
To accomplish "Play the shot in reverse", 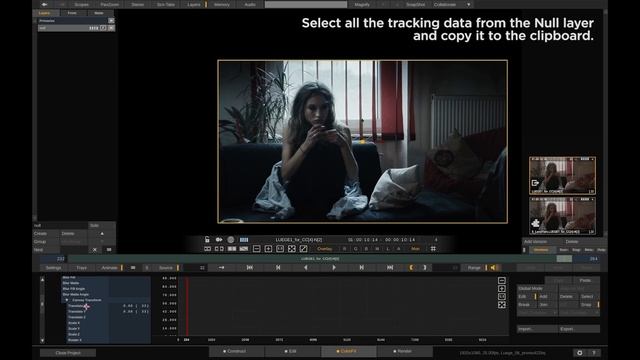I will [x=306, y=267].
